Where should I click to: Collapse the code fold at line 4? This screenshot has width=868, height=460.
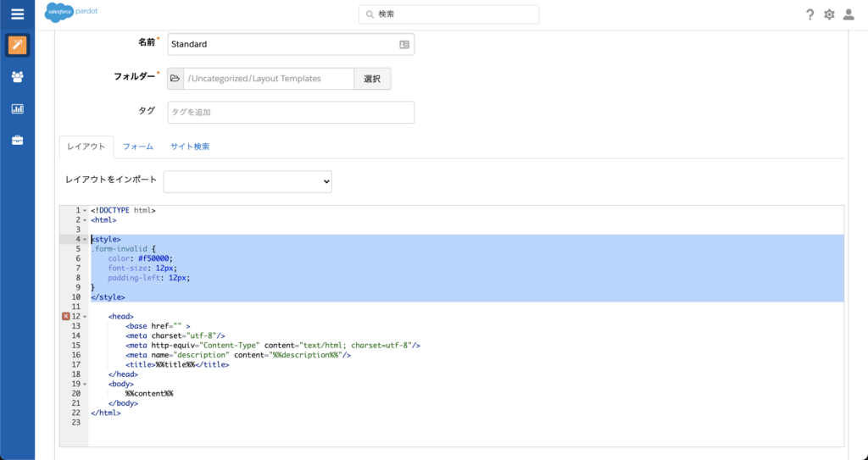[x=85, y=240]
